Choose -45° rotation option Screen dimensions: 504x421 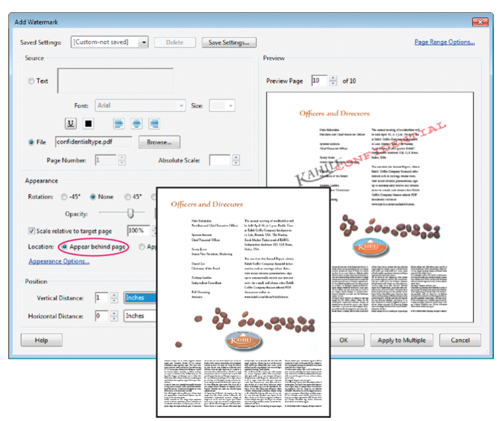(x=64, y=197)
